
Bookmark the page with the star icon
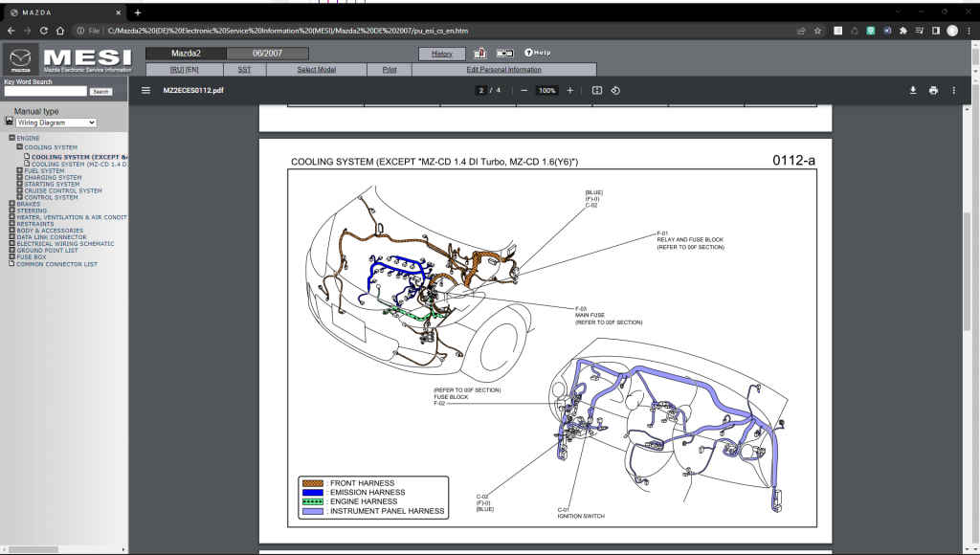pos(815,30)
